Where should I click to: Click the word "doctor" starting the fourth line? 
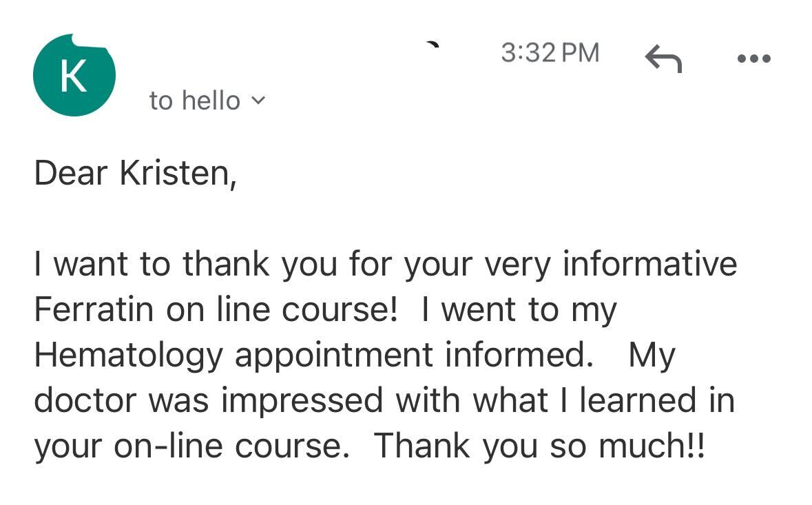pyautogui.click(x=85, y=401)
